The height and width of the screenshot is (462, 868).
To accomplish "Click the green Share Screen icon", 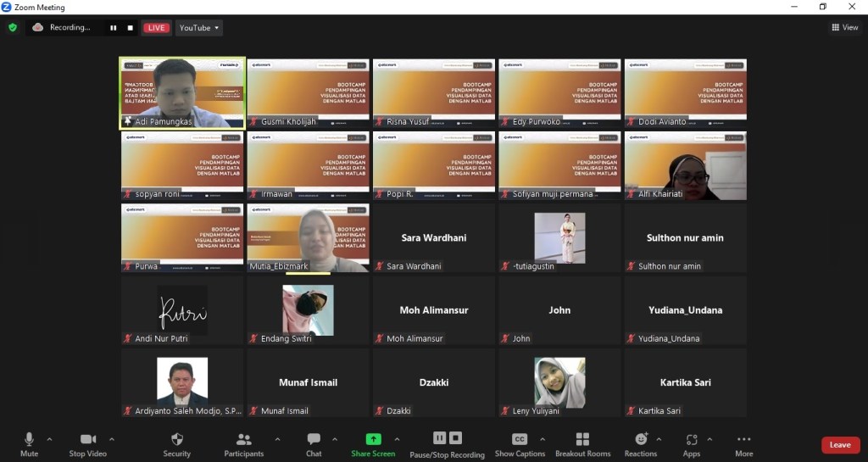I will (373, 439).
